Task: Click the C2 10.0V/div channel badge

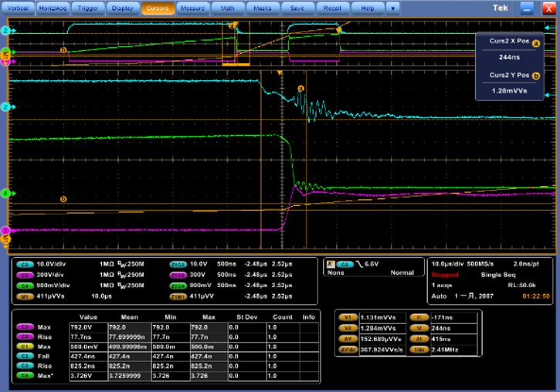Action: point(23,266)
